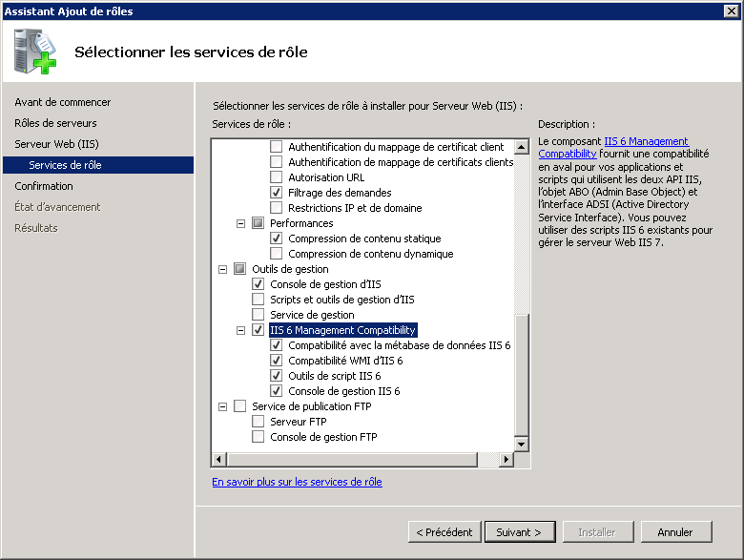Screen dimensions: 744x560
Task: Check the Serveur FTP checkbox
Action: click(258, 422)
